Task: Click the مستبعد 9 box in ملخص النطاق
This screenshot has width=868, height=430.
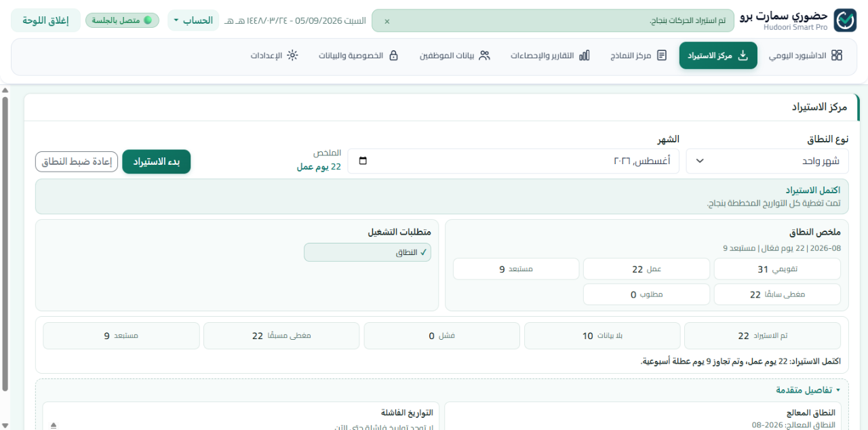Action: click(516, 269)
